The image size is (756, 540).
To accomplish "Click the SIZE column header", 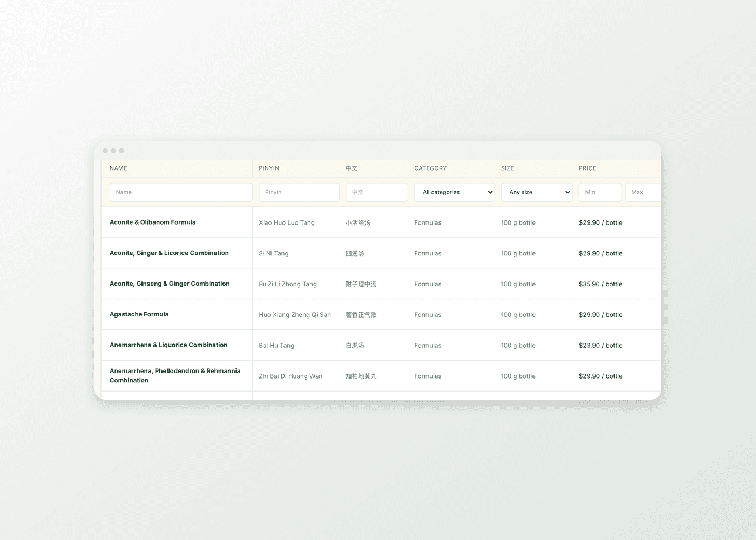I will [x=508, y=168].
